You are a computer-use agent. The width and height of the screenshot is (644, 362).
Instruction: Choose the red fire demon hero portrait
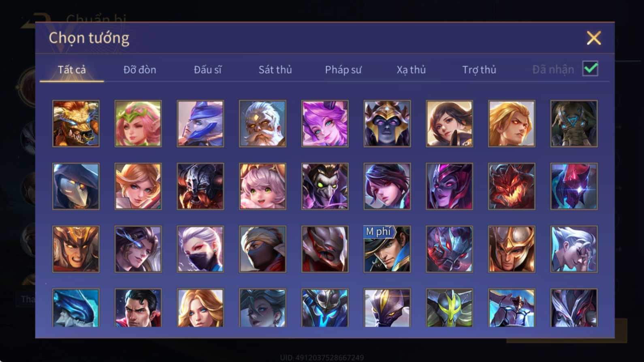pos(511,186)
